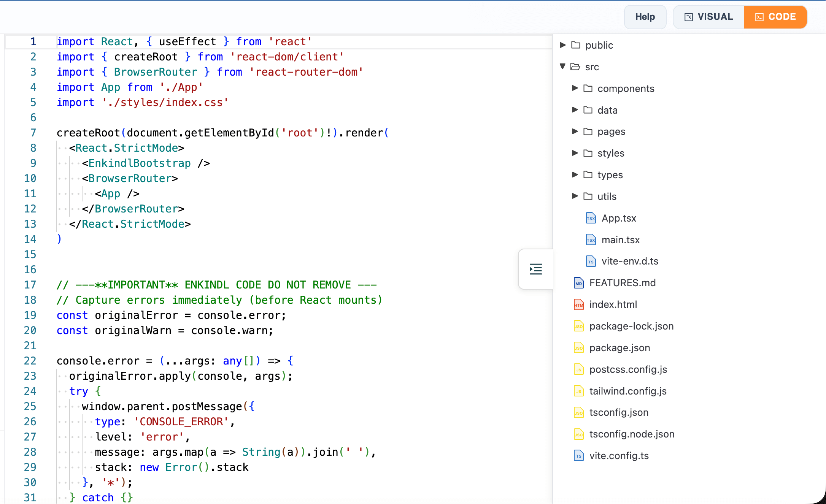Click line number 17 in gutter
The height and width of the screenshot is (504, 826).
30,285
